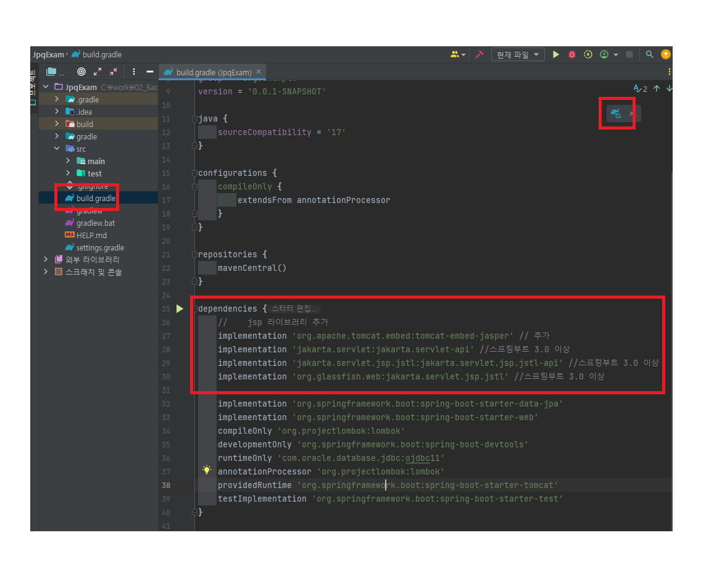Close the build.gradle editor tab
This screenshot has width=714, height=588.
point(259,72)
